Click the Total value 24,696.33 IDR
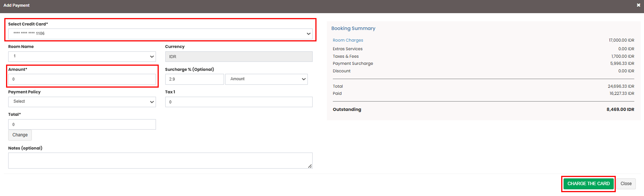Viewport: 644px width, 196px height. pyautogui.click(x=621, y=86)
